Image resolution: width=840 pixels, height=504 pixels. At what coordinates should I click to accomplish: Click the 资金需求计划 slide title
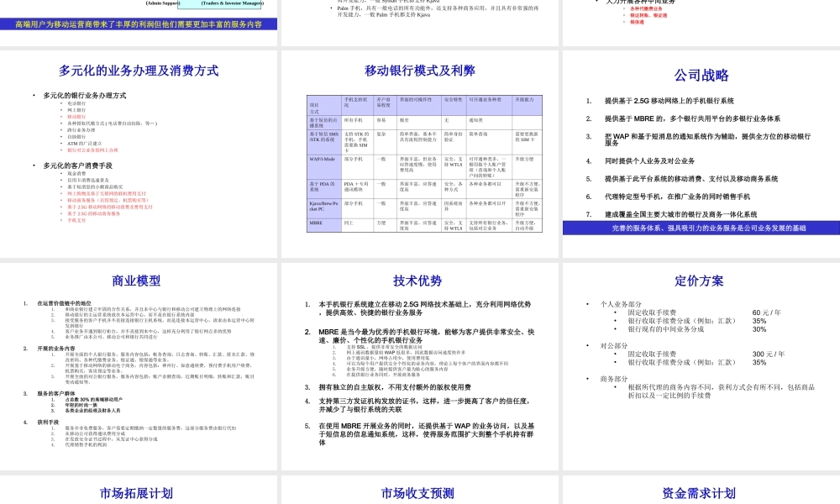(699, 493)
